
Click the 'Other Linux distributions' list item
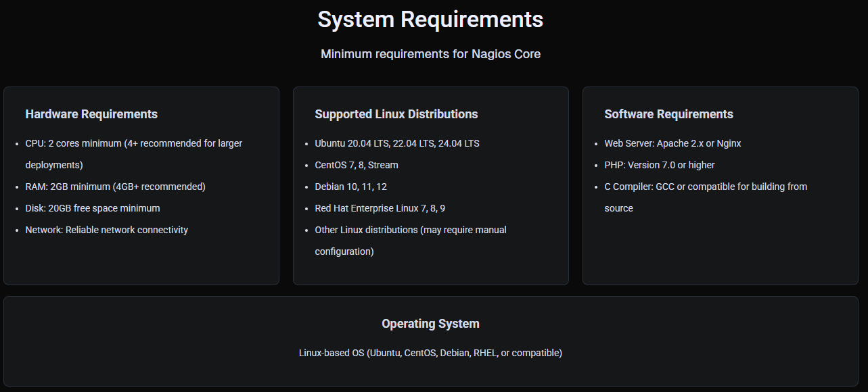point(410,230)
